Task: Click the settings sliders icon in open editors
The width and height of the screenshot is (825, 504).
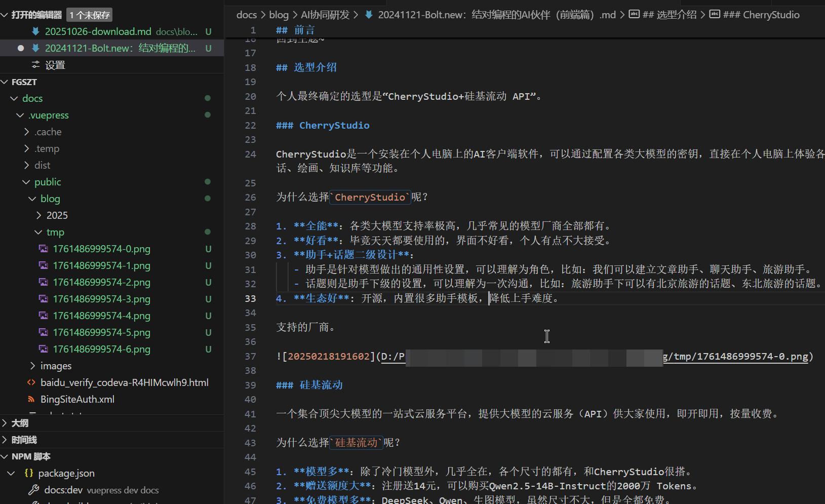Action: pos(35,65)
